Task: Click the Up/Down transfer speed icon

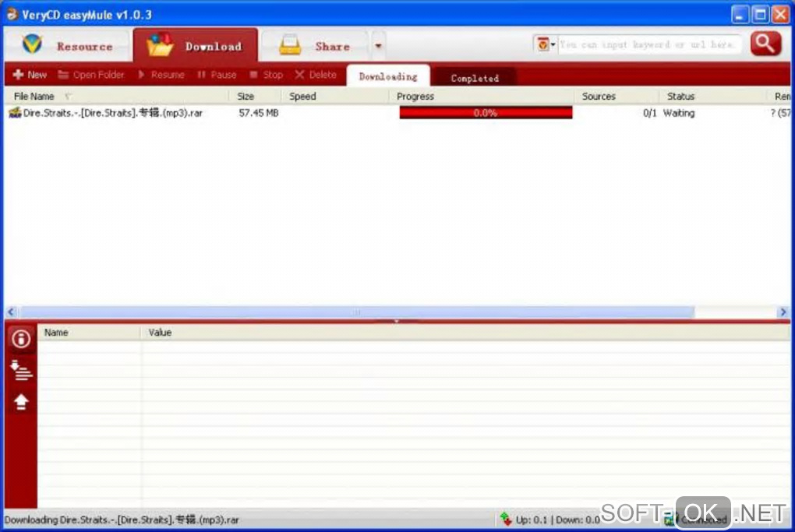Action: [506, 520]
